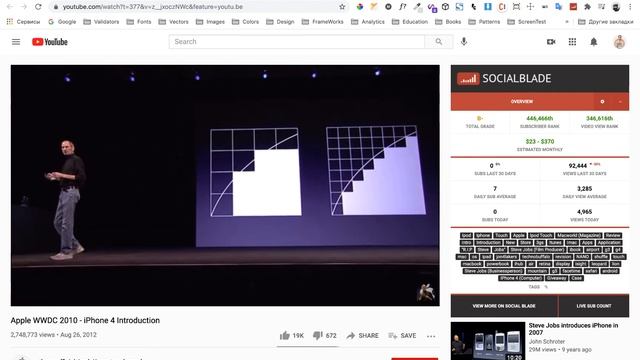Click the eyedropper extension icon
This screenshot has width=640, height=360.
pos(417,7)
